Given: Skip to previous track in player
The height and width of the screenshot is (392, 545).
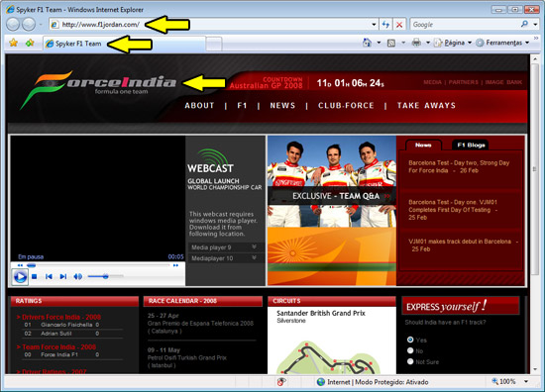Looking at the screenshot, I should pyautogui.click(x=49, y=276).
